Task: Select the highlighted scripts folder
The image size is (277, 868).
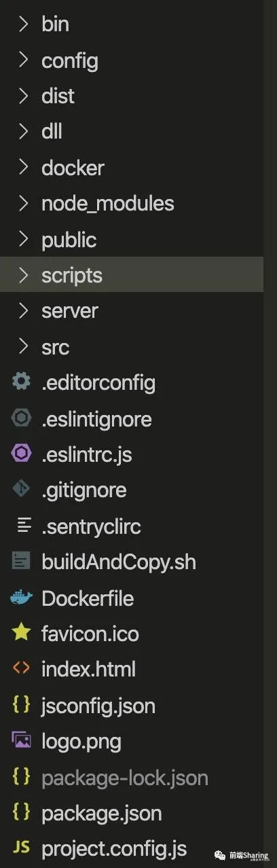Action: (132, 275)
